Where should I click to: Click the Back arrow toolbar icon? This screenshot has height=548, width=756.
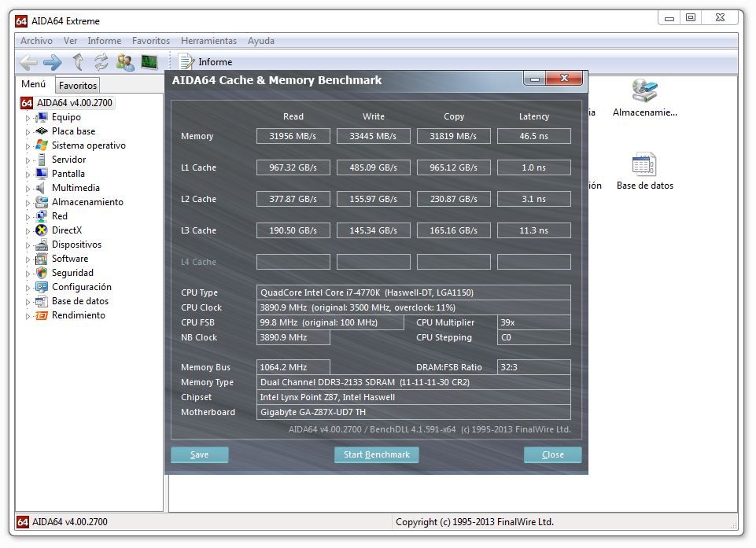coord(28,62)
